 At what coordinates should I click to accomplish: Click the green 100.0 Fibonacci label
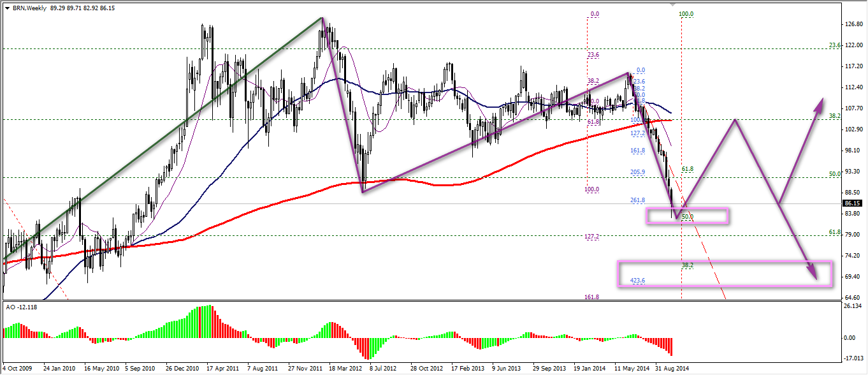tap(686, 13)
